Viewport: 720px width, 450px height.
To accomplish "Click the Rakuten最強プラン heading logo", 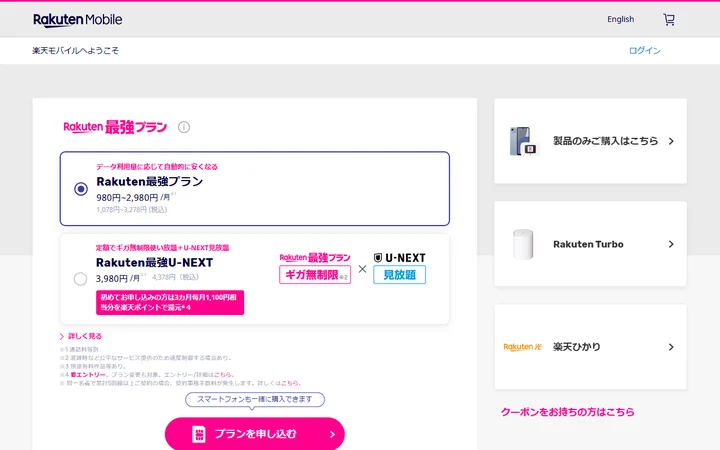I will coord(115,127).
